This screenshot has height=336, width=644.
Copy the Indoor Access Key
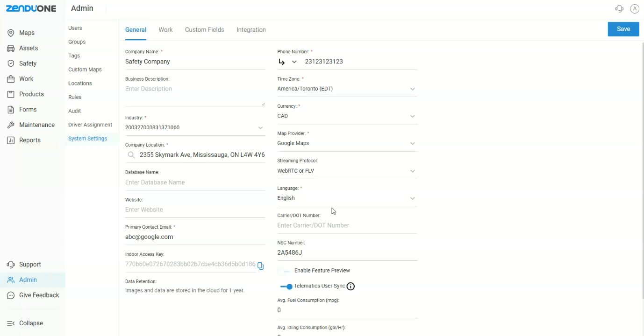(x=261, y=266)
